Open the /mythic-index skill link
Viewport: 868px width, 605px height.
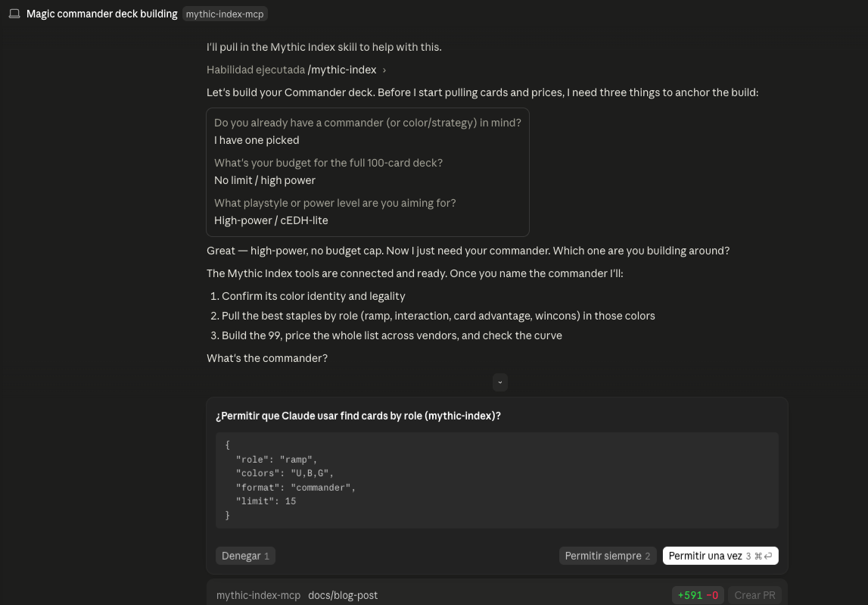[x=342, y=70]
